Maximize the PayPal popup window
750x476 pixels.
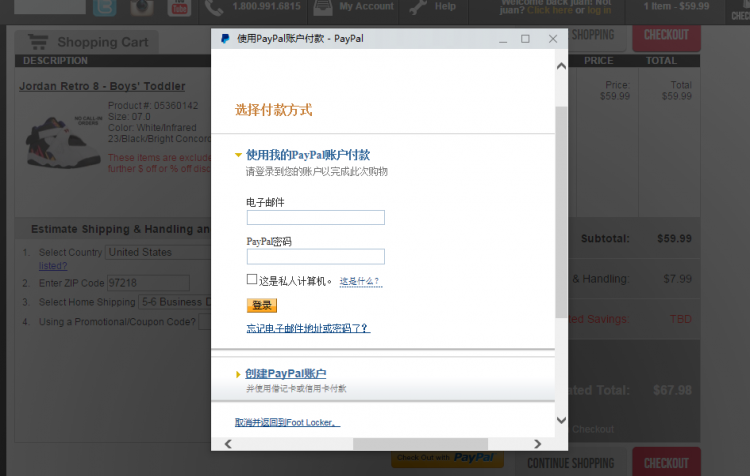(x=525, y=39)
